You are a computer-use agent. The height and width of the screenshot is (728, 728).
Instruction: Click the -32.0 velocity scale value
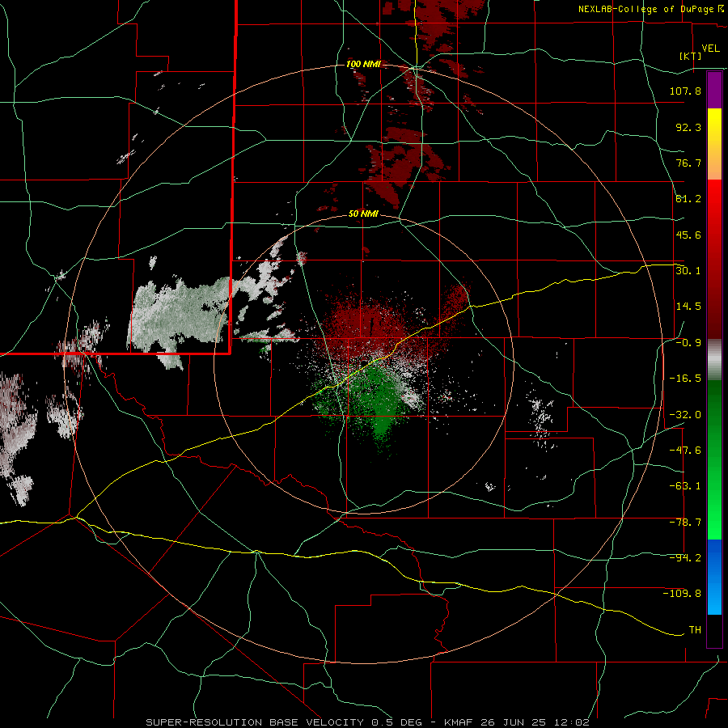pos(685,415)
